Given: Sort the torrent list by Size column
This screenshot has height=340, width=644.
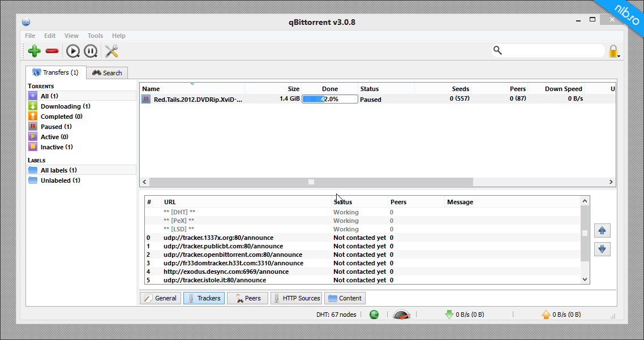Looking at the screenshot, I should 273,89.
